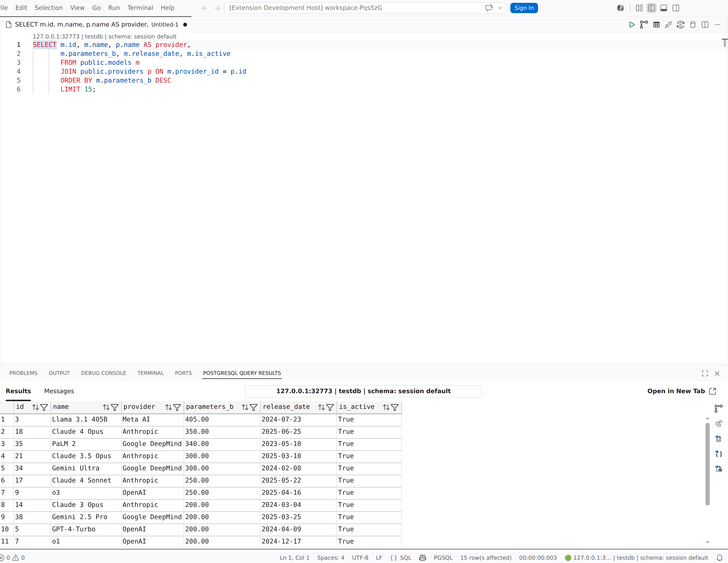This screenshot has height=563, width=728.
Task: Open notifications bell in status bar
Action: [x=720, y=558]
